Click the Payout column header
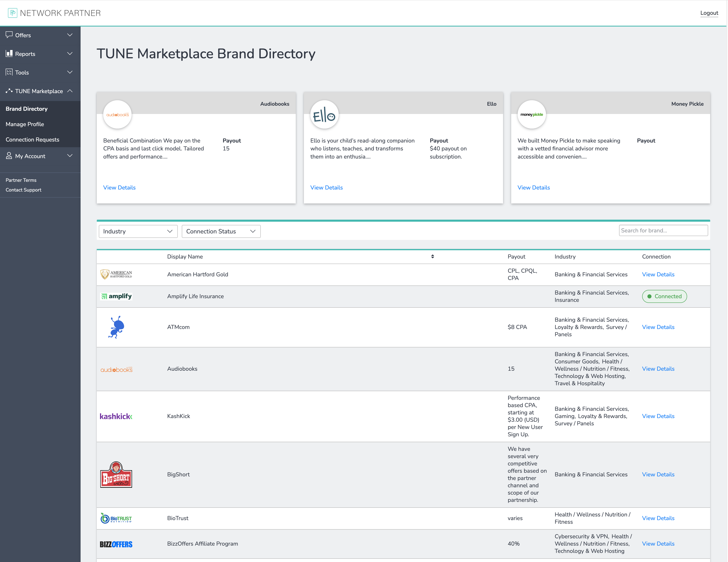 coord(516,257)
